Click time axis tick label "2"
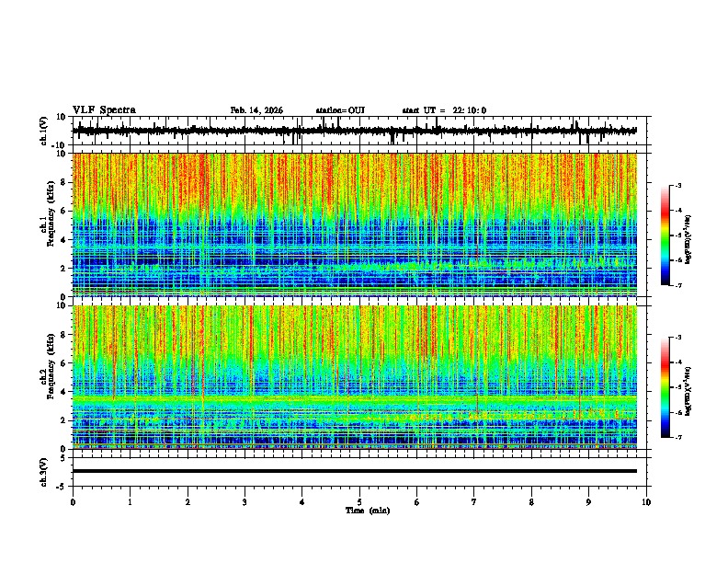This screenshot has height=563, width=728. click(188, 502)
